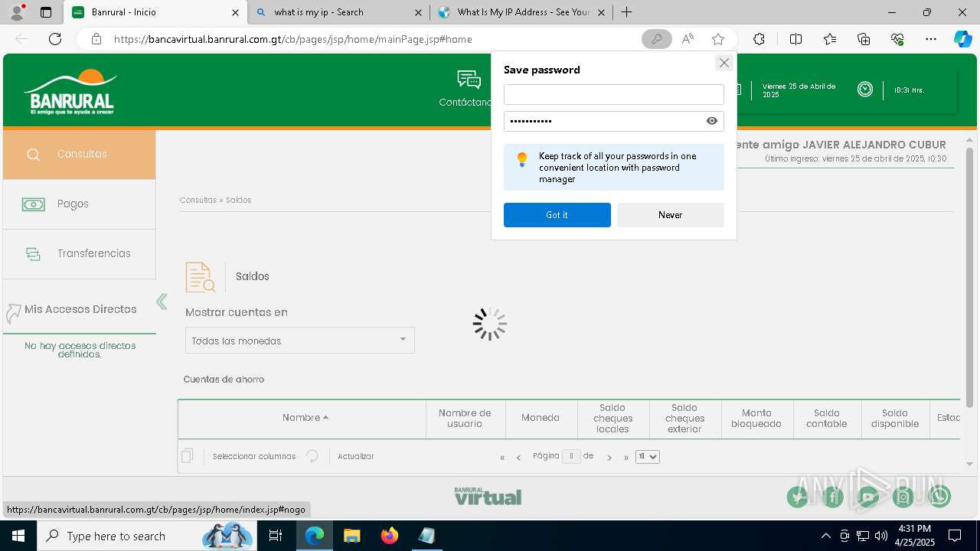Open Windows Start menu
The width and height of the screenshot is (980, 551).
18,536
